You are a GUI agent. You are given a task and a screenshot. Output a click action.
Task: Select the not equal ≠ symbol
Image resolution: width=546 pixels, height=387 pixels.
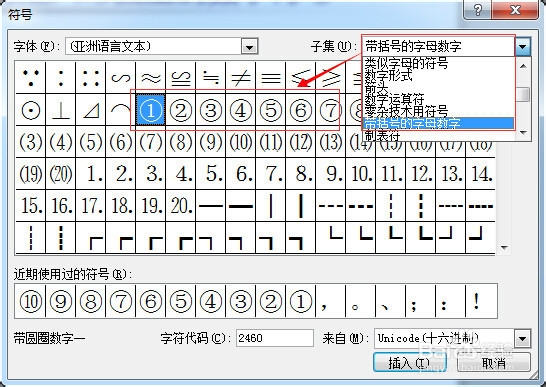pos(241,78)
